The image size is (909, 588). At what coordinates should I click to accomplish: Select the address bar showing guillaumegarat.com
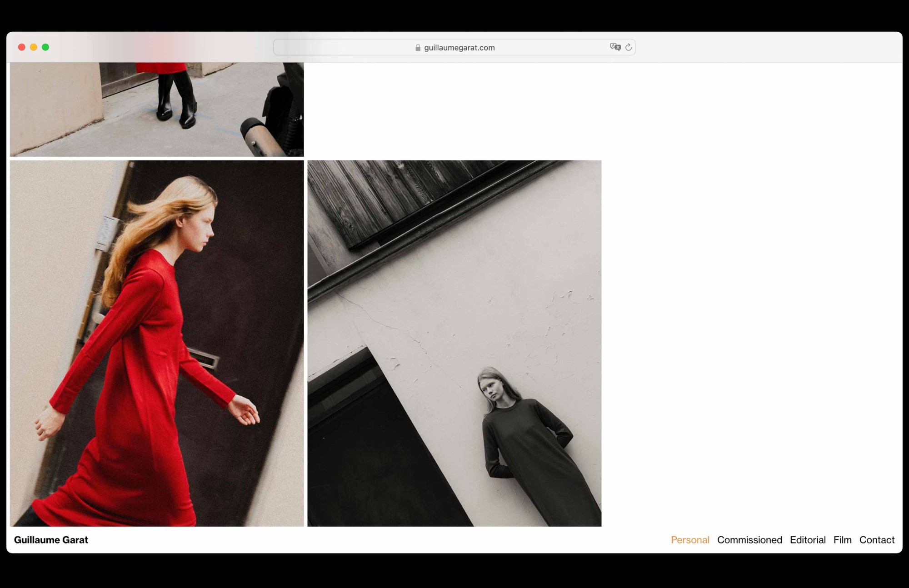459,47
